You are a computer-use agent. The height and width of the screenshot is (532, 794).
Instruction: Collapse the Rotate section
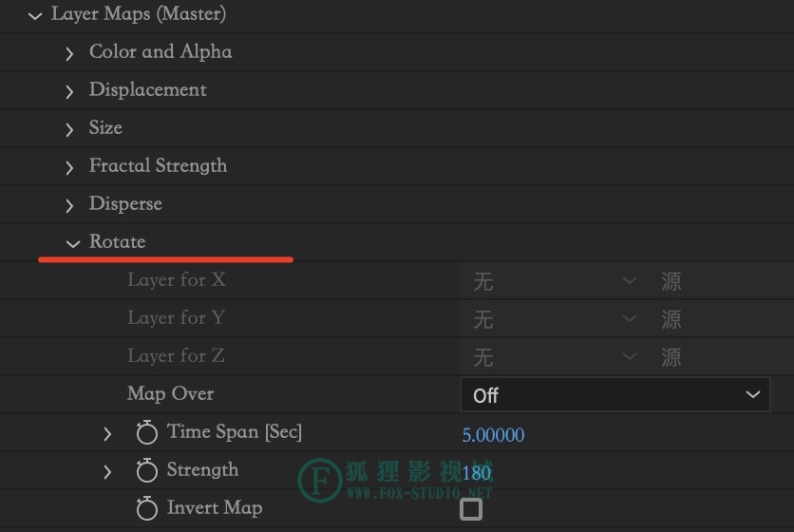pos(73,244)
